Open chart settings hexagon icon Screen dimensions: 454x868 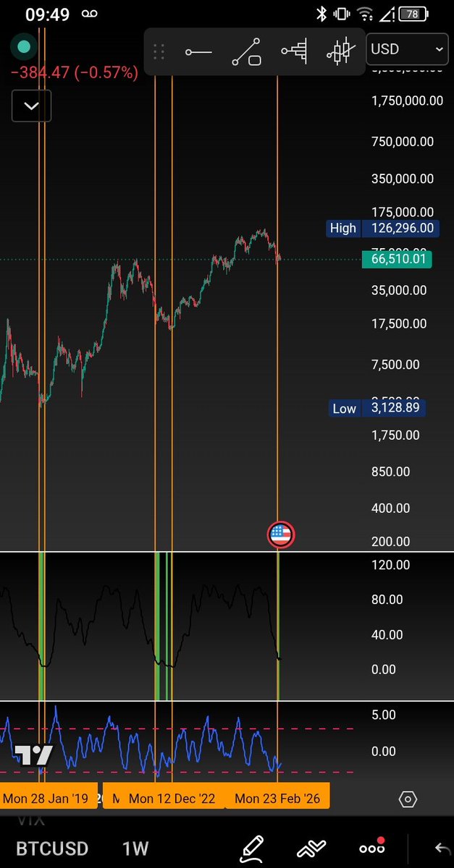point(408,799)
